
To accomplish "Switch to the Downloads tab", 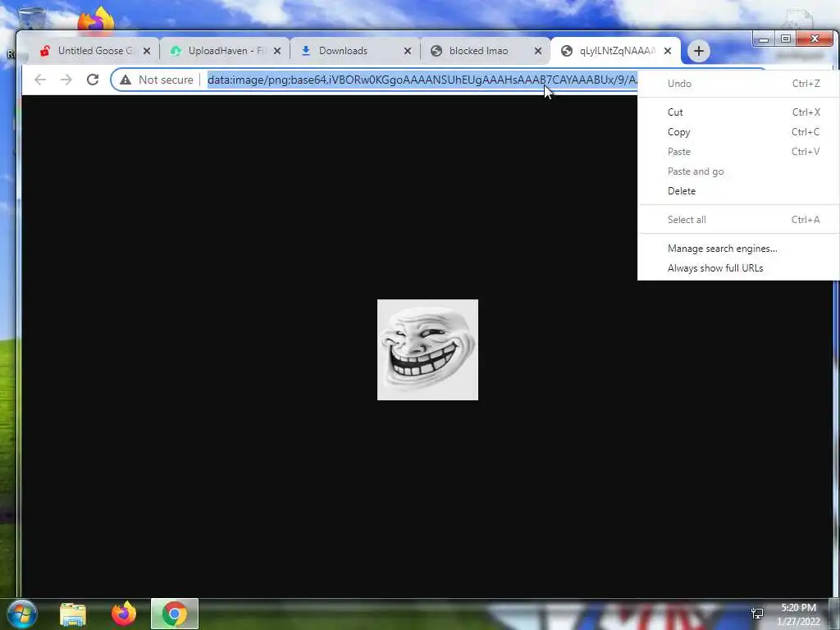I will 356,51.
